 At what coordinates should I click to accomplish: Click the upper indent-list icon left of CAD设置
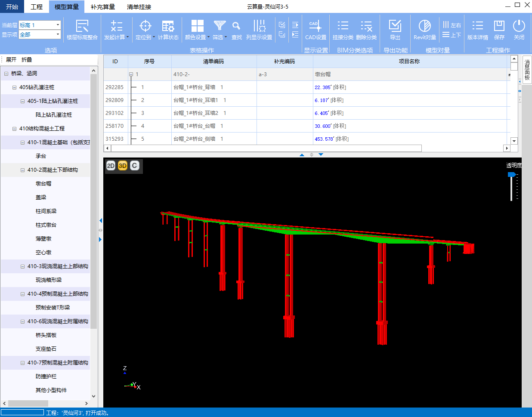coord(295,25)
